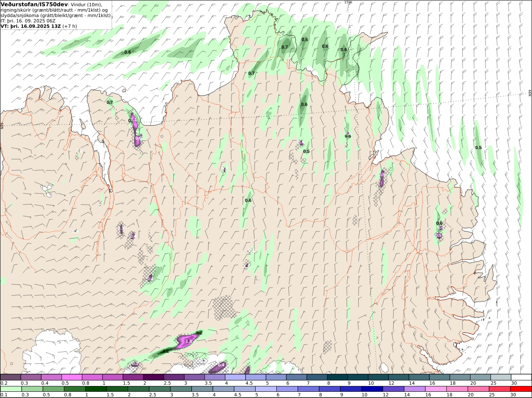
Task: Click the IT: þri. 16. 09. 2025 06Z line
Action: [28, 20]
